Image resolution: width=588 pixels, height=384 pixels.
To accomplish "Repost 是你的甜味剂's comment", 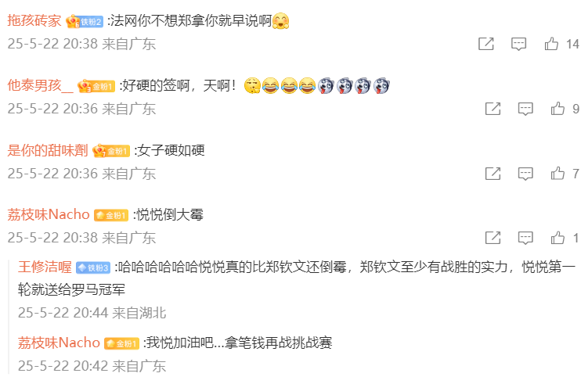I will click(x=492, y=174).
